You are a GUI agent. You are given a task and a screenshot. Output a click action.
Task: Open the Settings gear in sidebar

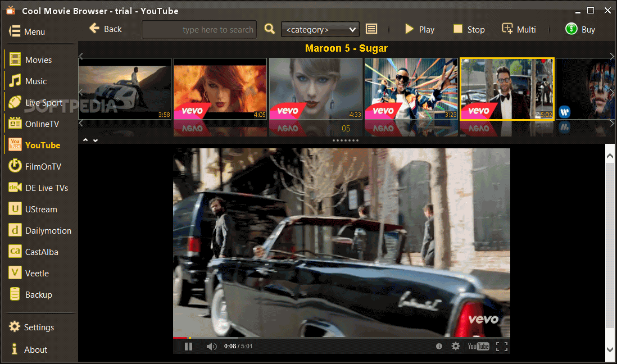(15, 326)
